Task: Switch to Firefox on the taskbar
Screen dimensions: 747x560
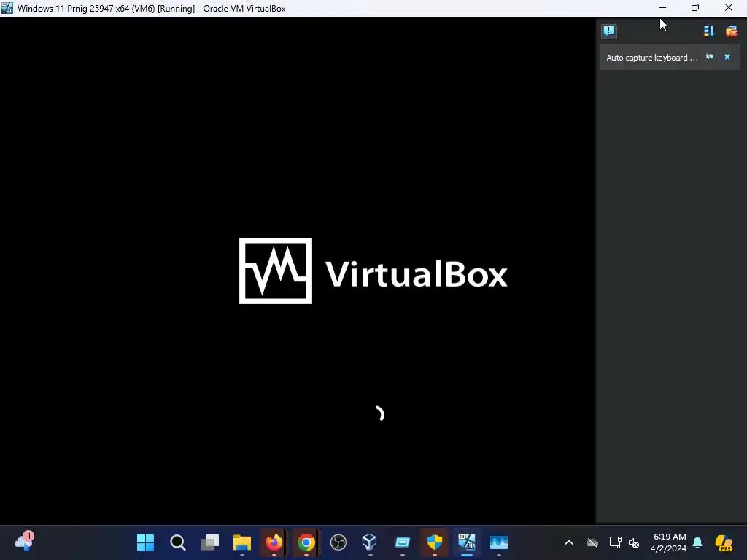Action: pos(274,542)
